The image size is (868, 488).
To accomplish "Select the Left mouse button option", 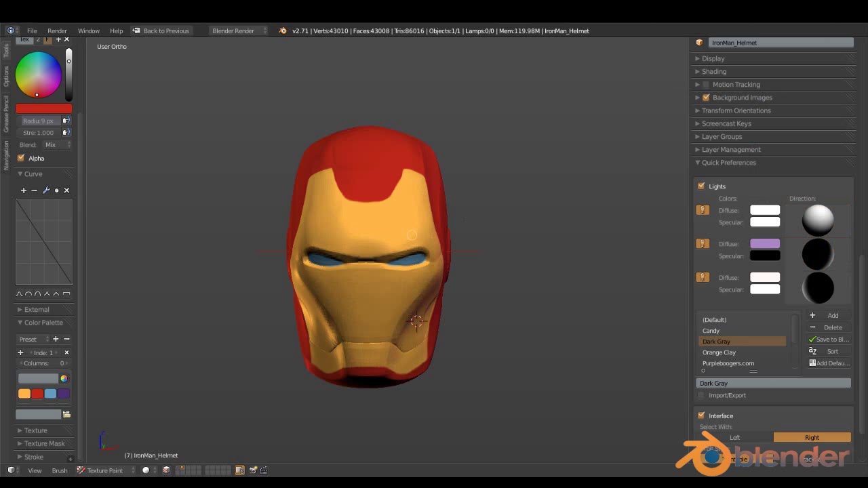I will point(735,437).
